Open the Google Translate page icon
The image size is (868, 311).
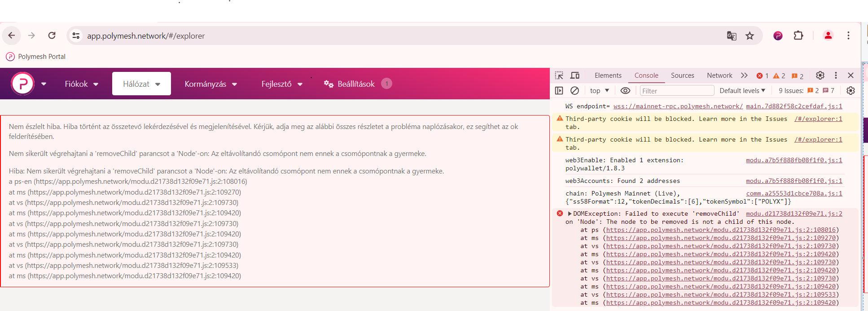pyautogui.click(x=732, y=36)
